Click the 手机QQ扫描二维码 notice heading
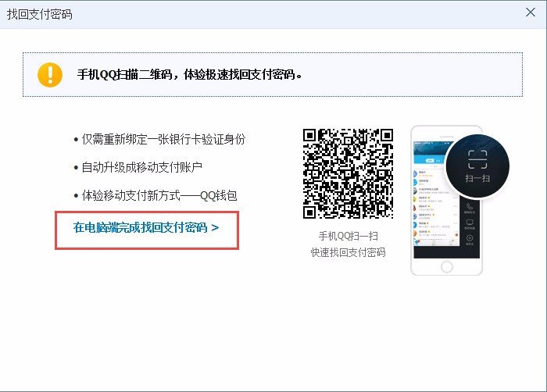The height and width of the screenshot is (392, 547). 190,74
